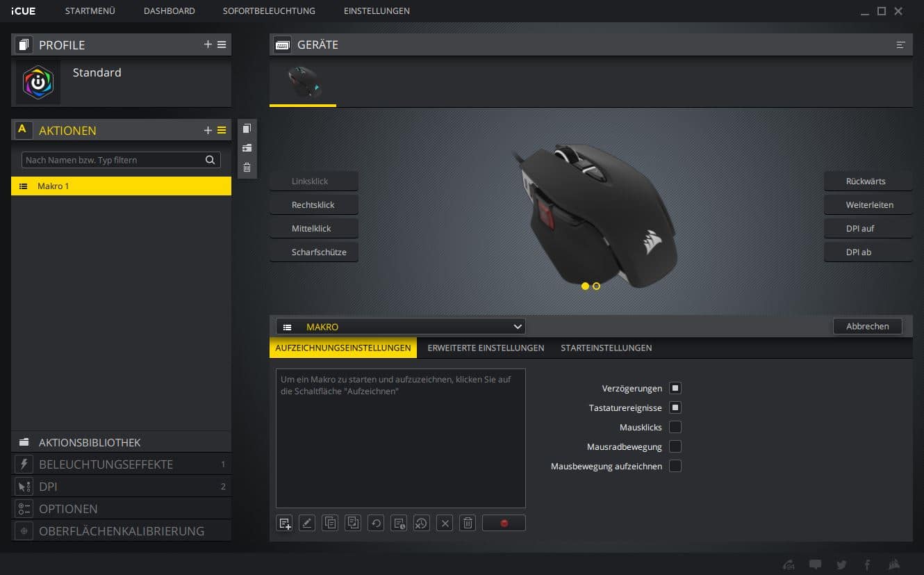Enable the Mausklicks checkbox
This screenshot has width=924, height=575.
pyautogui.click(x=675, y=427)
